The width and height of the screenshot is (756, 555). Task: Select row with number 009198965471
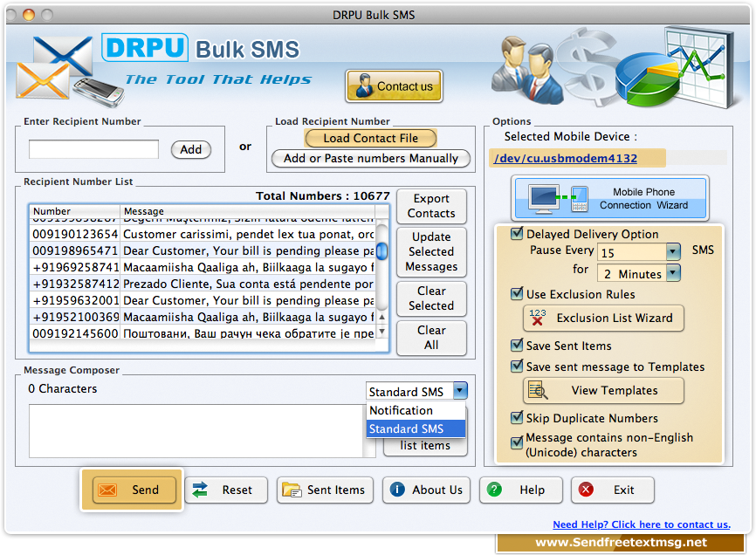pyautogui.click(x=203, y=250)
